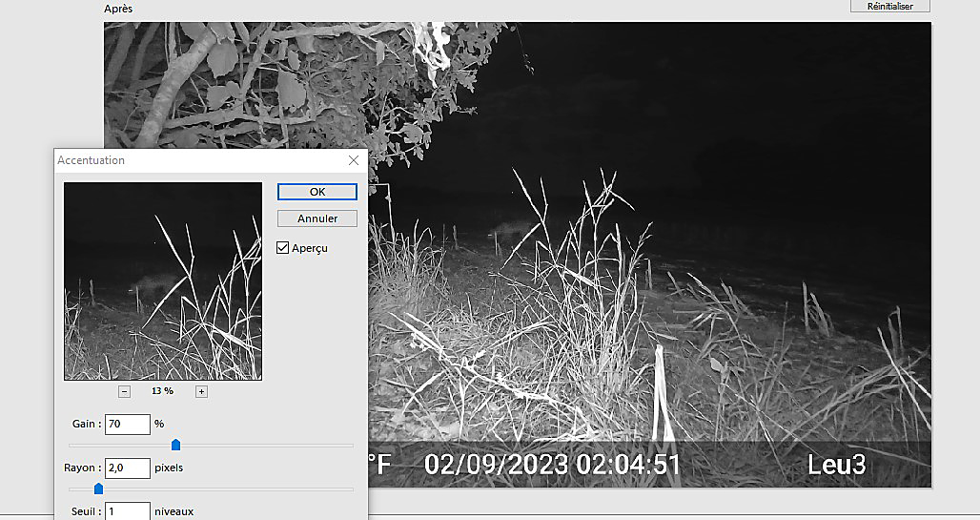
Task: Click the Rayon slider handle
Action: point(98,489)
